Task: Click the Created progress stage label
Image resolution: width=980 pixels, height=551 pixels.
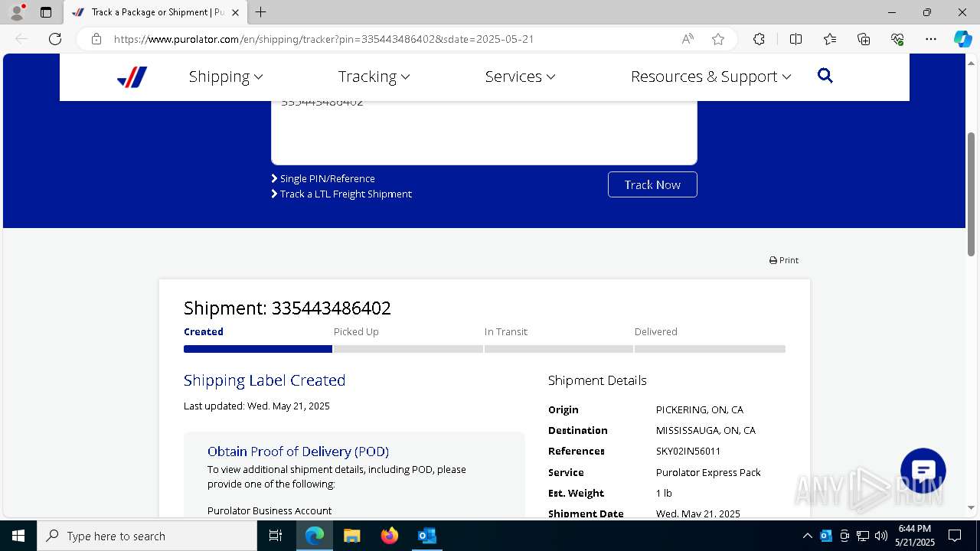Action: pos(204,331)
